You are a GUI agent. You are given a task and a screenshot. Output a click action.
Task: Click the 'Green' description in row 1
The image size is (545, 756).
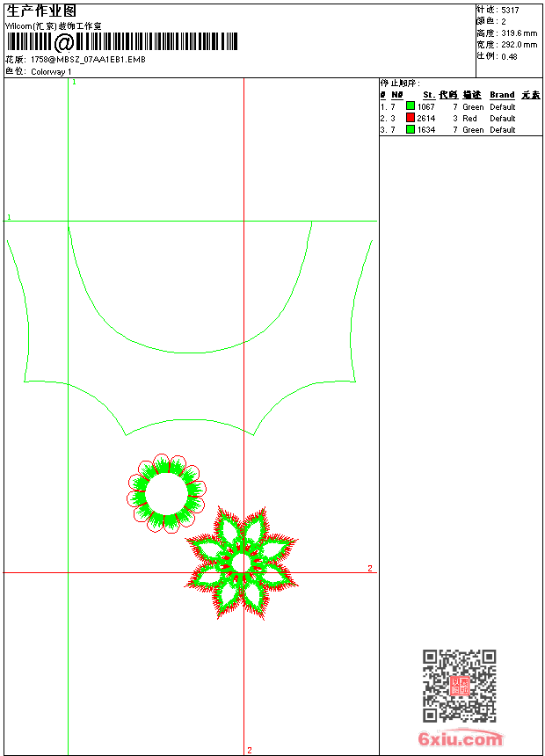(x=473, y=107)
